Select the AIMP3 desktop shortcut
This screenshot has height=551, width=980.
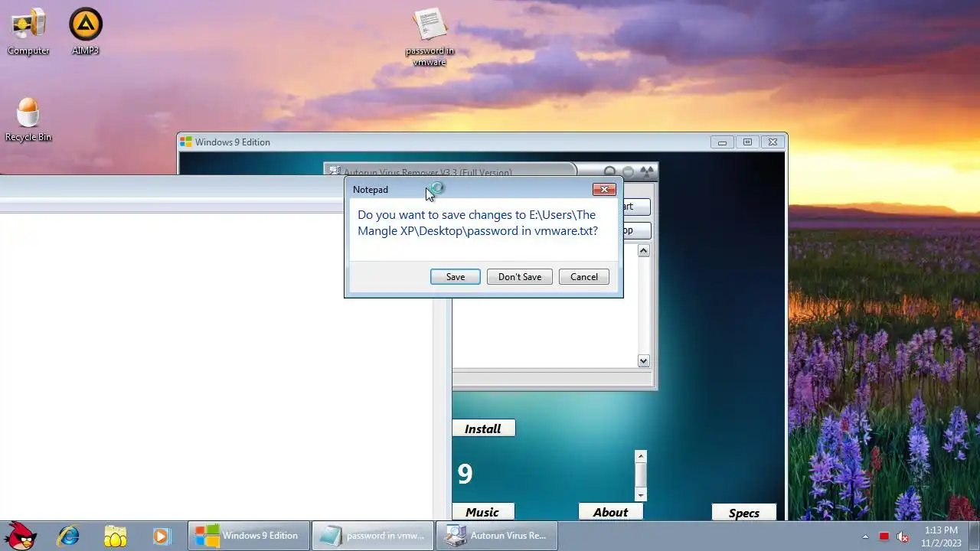pyautogui.click(x=85, y=32)
